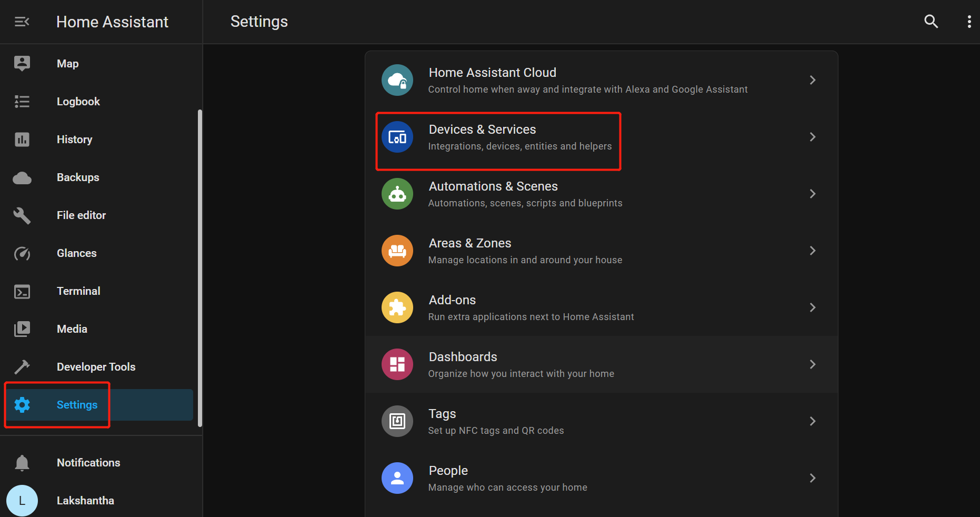Open History from the sidebar
This screenshot has height=517, width=980.
[75, 140]
